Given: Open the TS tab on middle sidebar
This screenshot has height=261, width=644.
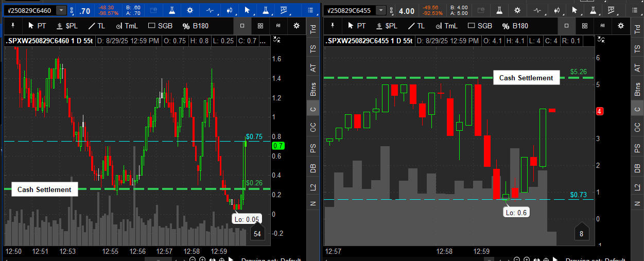Looking at the screenshot, I should click(312, 49).
